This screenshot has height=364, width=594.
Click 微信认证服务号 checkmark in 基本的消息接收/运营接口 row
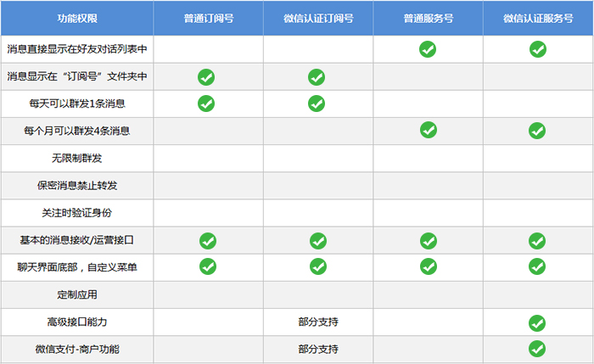coord(537,241)
